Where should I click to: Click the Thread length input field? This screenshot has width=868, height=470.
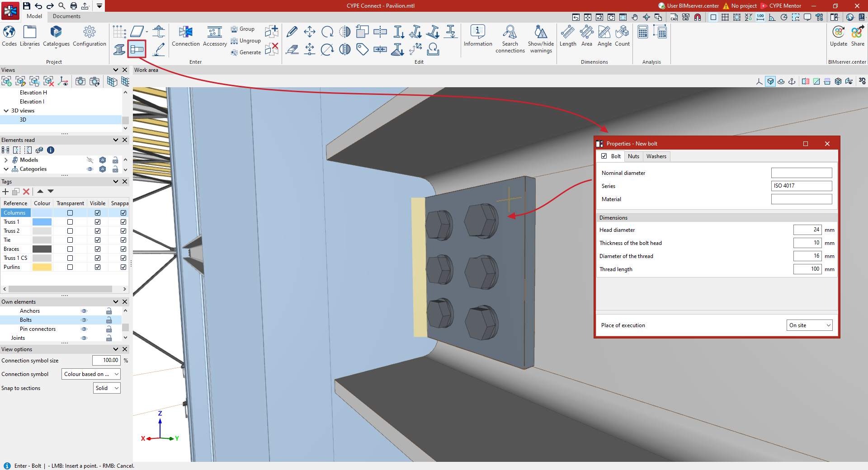[807, 269]
